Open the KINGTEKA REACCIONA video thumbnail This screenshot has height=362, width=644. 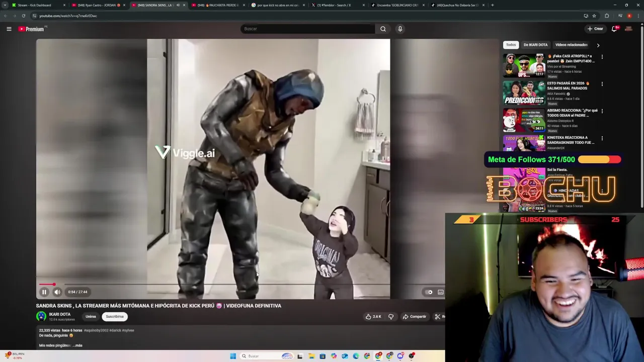click(524, 143)
